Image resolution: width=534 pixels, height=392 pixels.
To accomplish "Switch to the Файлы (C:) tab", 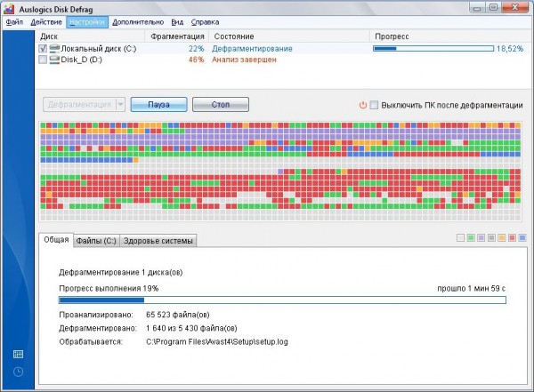I will click(x=96, y=241).
